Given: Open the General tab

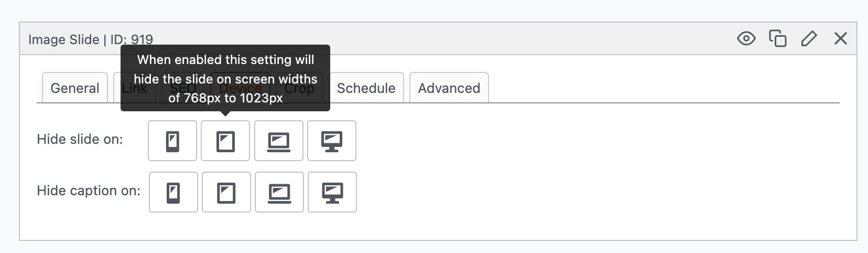Looking at the screenshot, I should pos(74,88).
